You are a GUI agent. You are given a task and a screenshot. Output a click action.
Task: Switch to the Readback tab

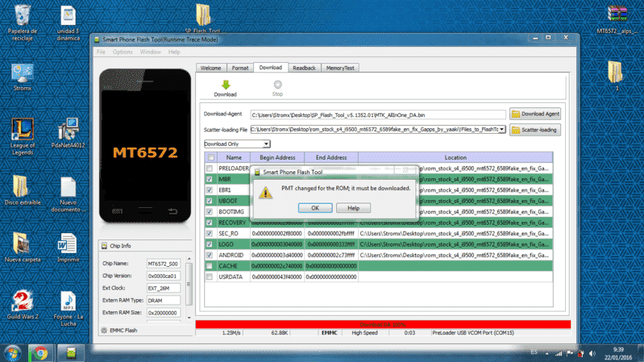coord(304,68)
